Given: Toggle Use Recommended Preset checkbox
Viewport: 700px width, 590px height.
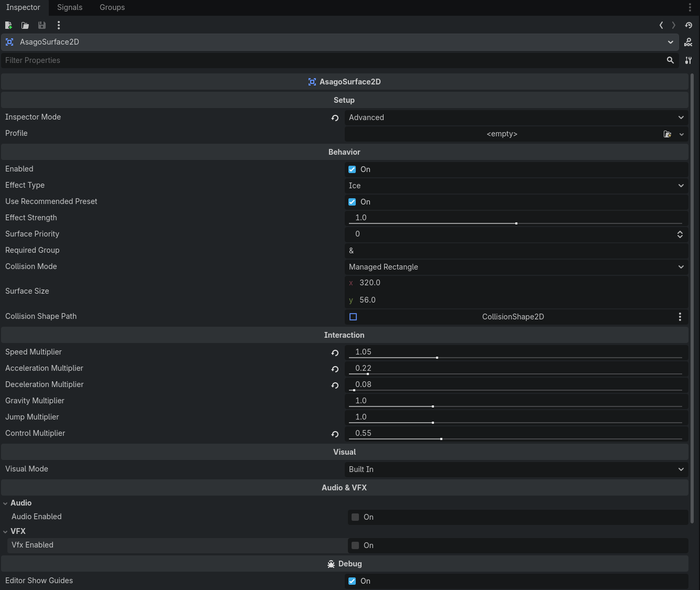Looking at the screenshot, I should click(x=352, y=202).
